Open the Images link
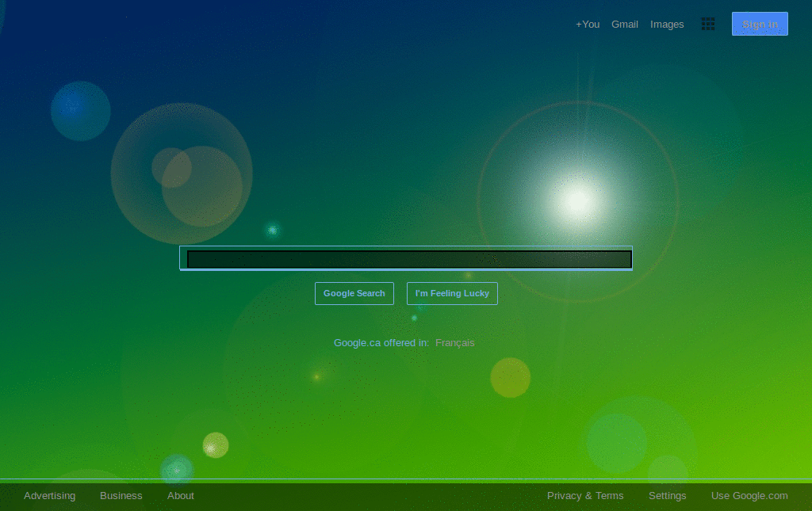812x511 pixels. click(x=667, y=25)
